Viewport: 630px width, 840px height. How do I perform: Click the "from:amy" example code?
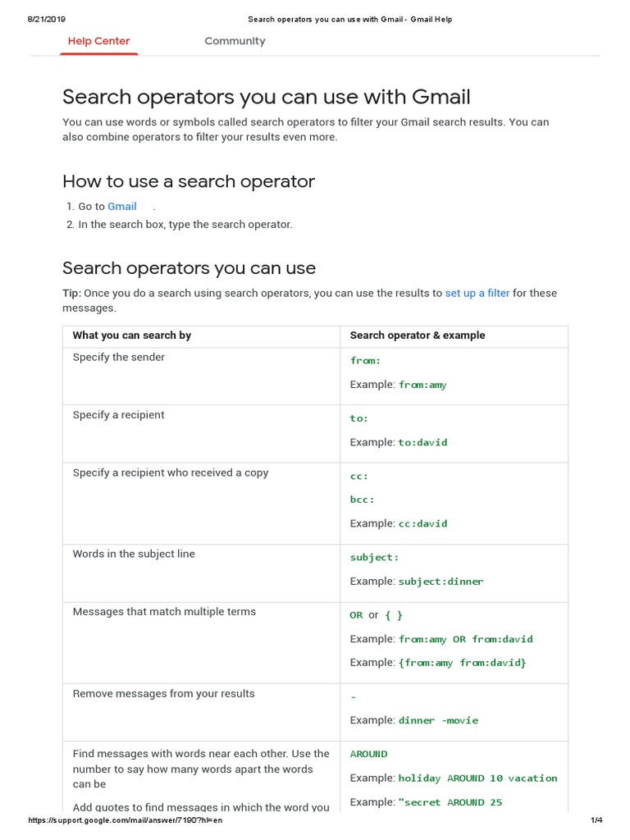pos(422,385)
